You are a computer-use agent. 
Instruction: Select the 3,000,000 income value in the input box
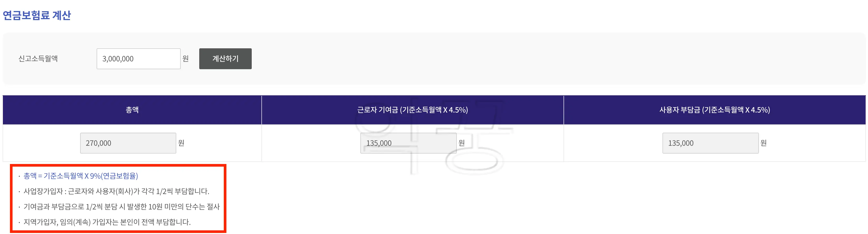pos(116,58)
